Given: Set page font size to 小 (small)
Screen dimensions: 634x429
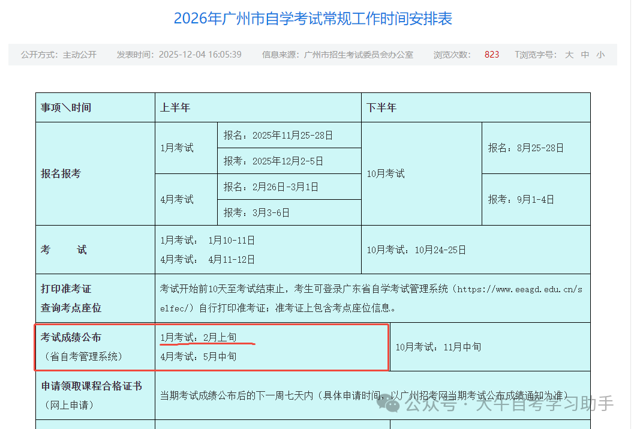Looking at the screenshot, I should (600, 55).
